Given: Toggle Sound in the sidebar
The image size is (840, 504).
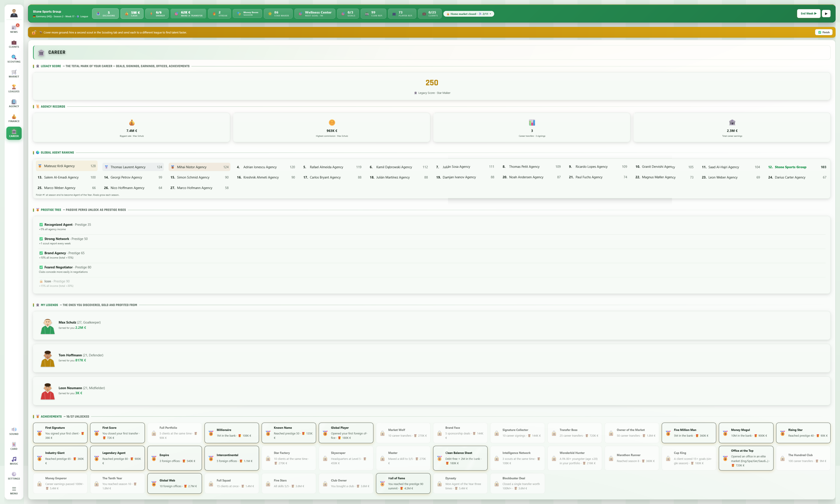Looking at the screenshot, I should [x=14, y=431].
